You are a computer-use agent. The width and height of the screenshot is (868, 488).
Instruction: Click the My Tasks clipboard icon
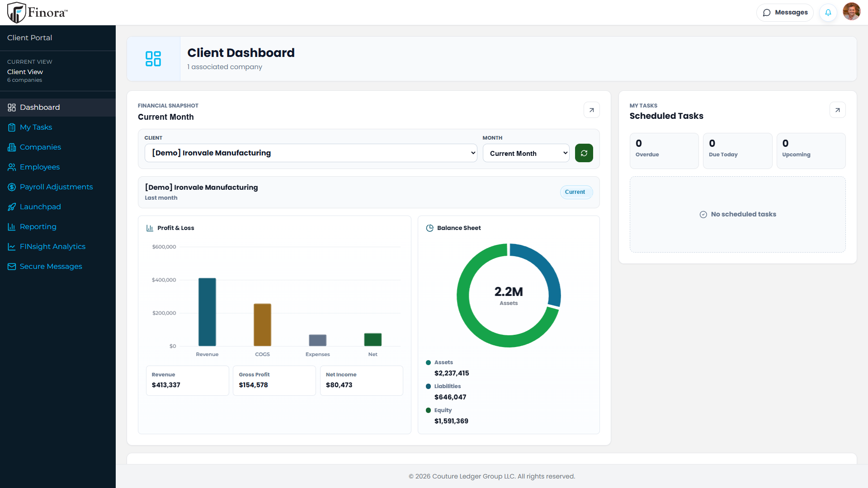click(12, 127)
